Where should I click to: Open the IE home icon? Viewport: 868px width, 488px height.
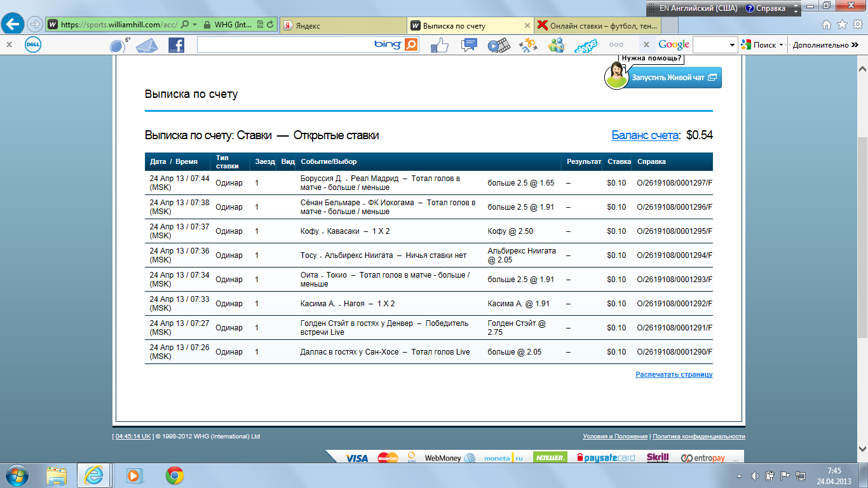[x=827, y=25]
